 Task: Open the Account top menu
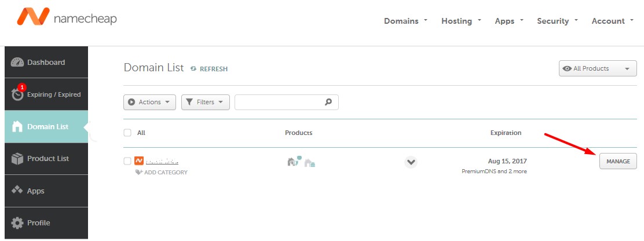pyautogui.click(x=612, y=21)
